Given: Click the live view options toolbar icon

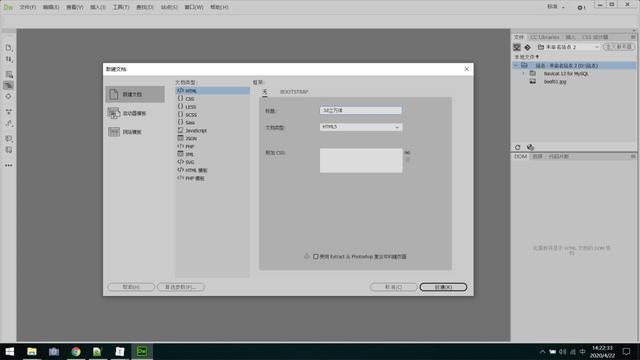Looking at the screenshot, I should click(9, 74).
